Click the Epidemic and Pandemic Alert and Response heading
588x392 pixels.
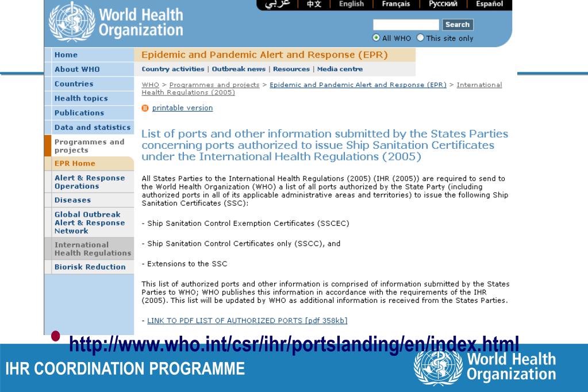click(x=264, y=55)
